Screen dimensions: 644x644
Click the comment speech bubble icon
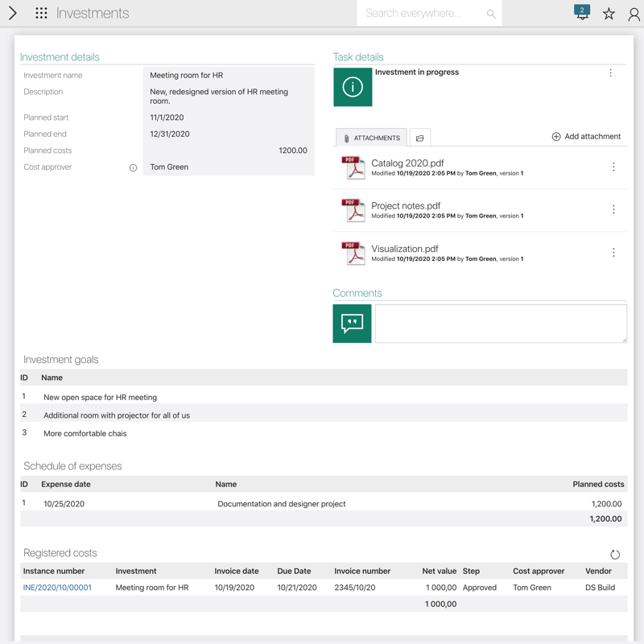(x=352, y=324)
